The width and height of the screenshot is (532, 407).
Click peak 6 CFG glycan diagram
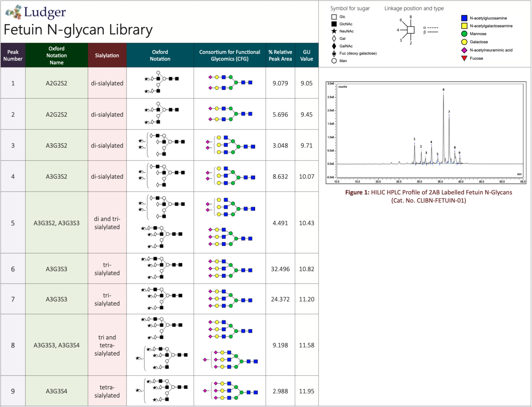click(229, 269)
